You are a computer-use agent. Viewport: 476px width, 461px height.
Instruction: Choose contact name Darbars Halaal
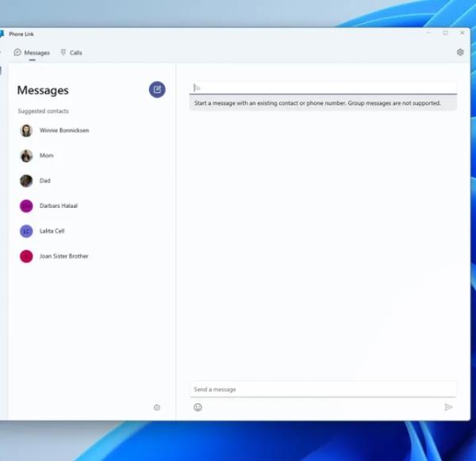[59, 206]
